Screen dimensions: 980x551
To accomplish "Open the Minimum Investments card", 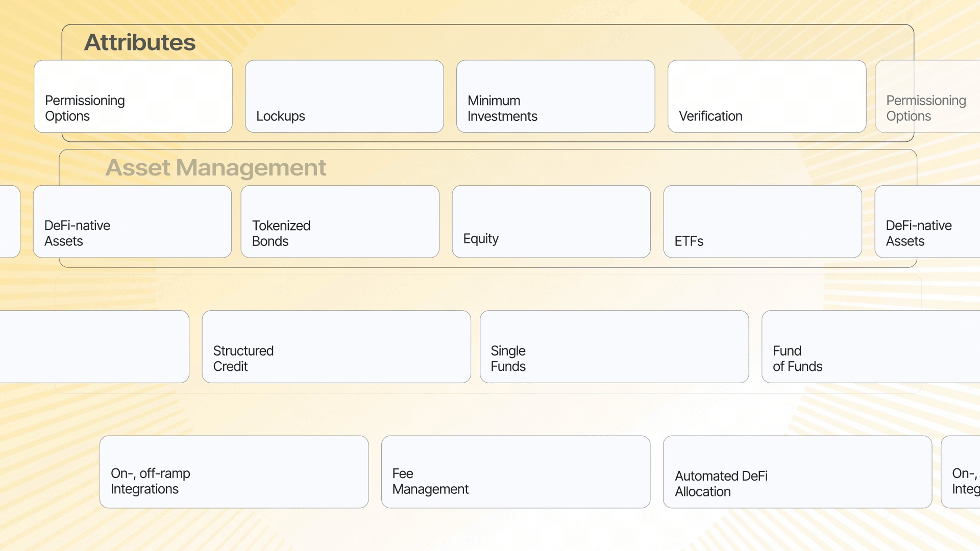I will [x=555, y=96].
